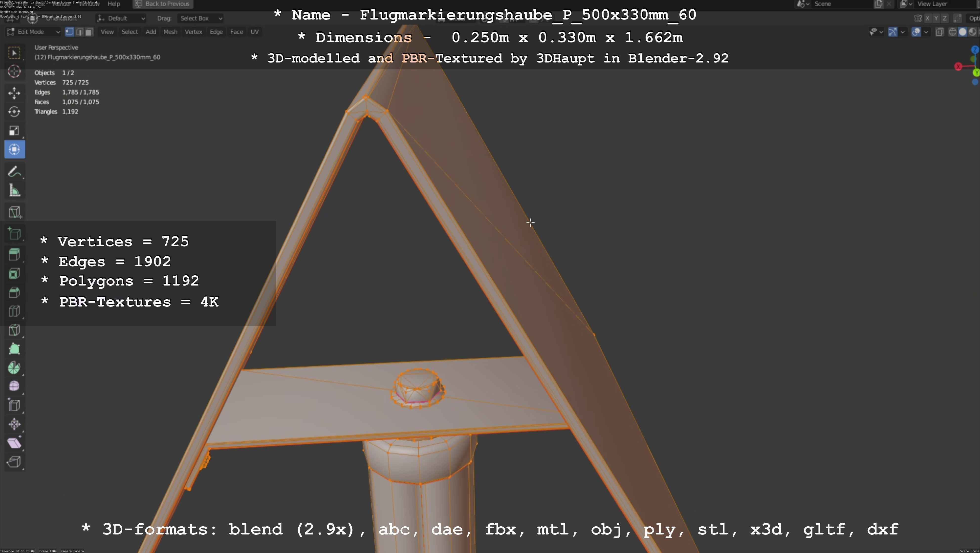Viewport: 980px width, 553px height.
Task: Open the Select menu
Action: 130,32
